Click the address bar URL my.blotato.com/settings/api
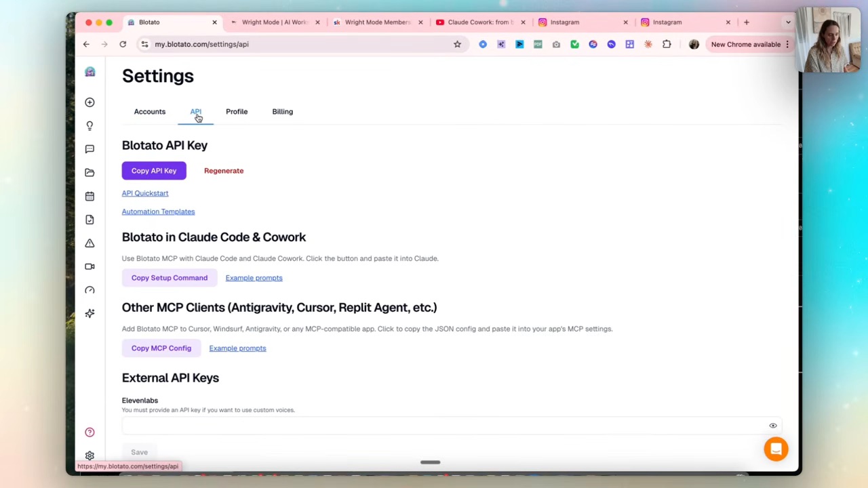Image resolution: width=868 pixels, height=488 pixels. point(201,44)
